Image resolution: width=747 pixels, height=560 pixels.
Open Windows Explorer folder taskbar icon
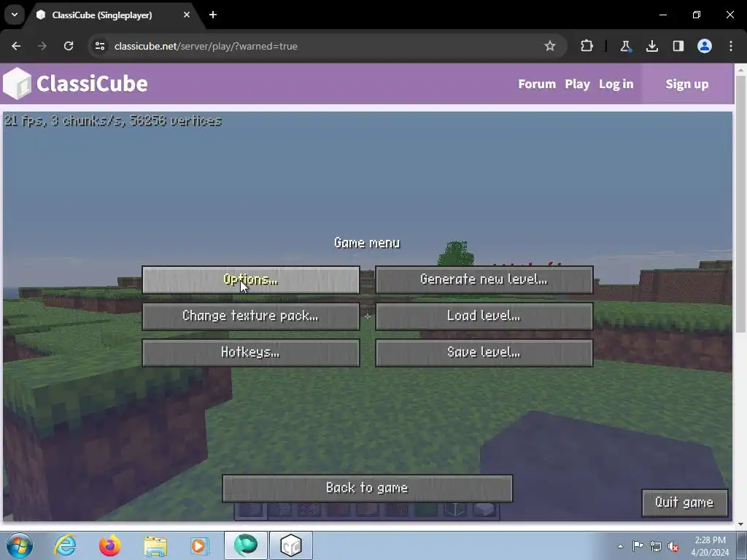[x=155, y=545]
